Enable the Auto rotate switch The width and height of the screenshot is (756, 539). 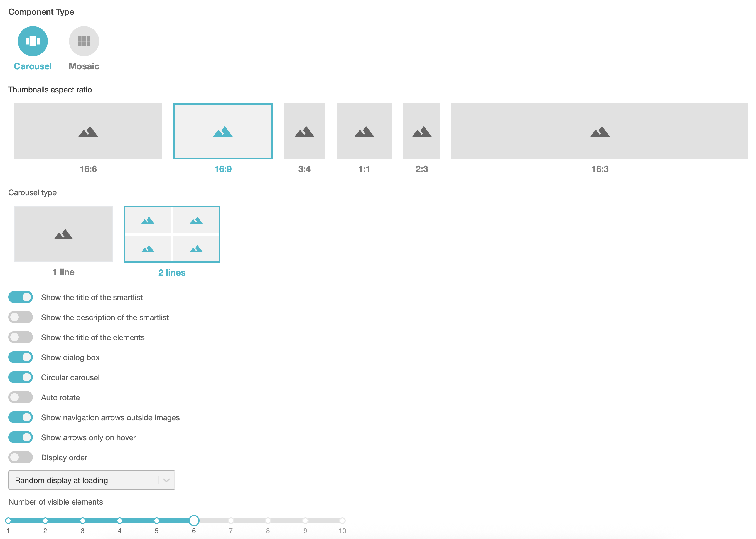click(21, 397)
